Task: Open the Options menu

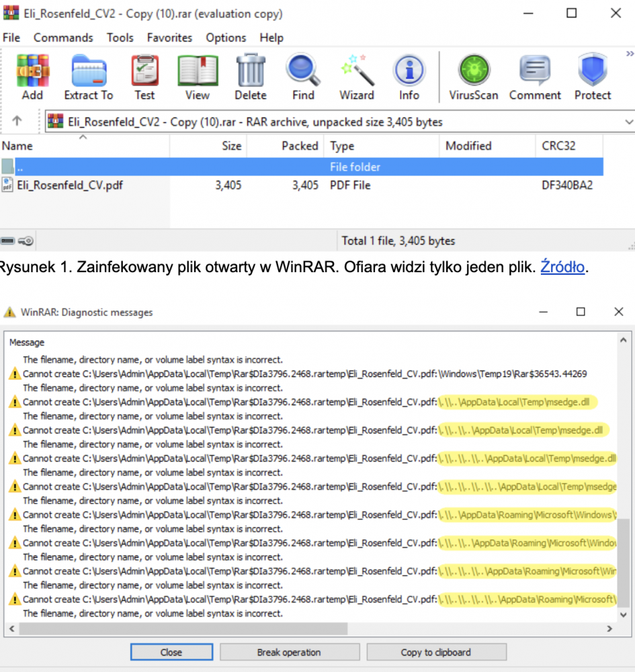Action: [x=226, y=38]
